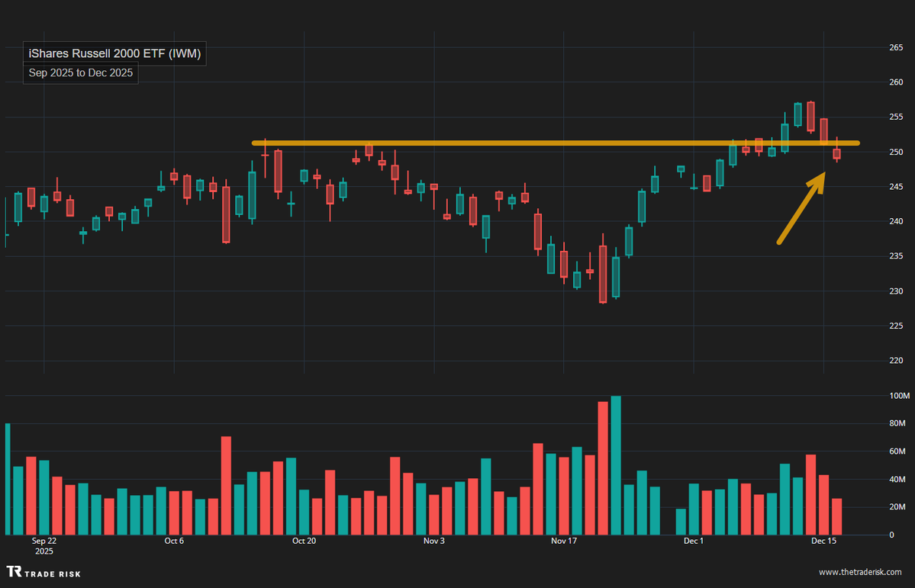Screen dimensions: 915x588
Task: Click the first green volume bar at far left
Action: coord(8,479)
